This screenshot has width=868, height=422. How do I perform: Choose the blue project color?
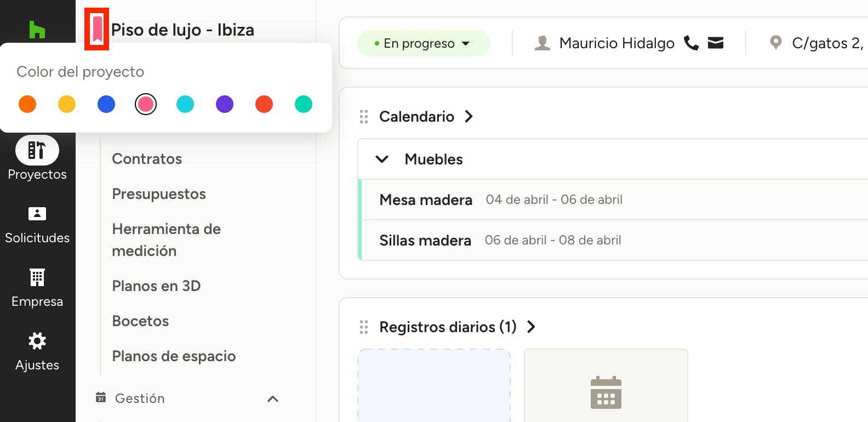point(106,104)
